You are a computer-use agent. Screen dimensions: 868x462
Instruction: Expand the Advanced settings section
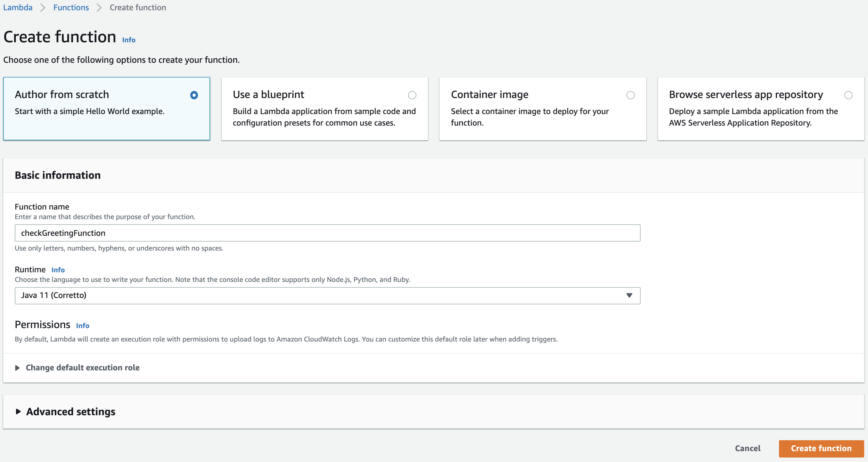coord(71,411)
